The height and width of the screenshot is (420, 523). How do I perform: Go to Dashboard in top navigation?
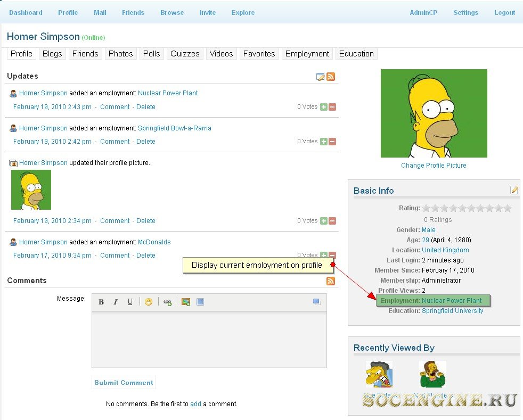pyautogui.click(x=26, y=13)
